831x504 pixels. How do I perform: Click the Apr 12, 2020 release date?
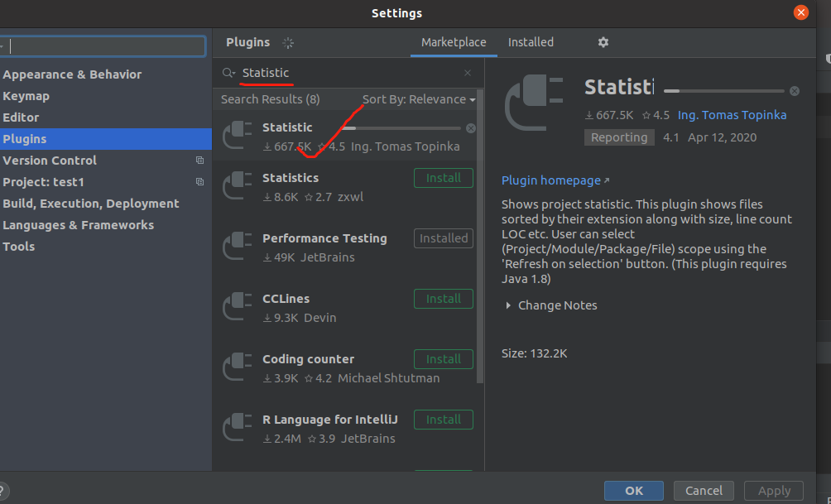click(722, 137)
